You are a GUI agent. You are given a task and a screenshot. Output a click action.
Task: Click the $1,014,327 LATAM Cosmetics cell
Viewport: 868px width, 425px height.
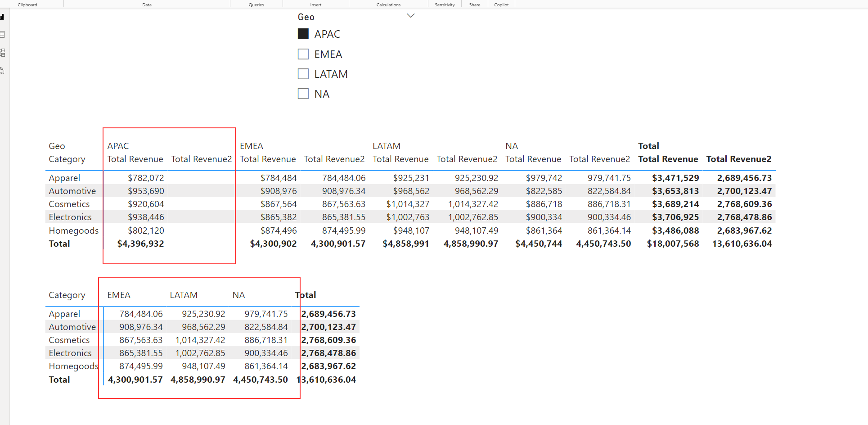[x=408, y=204]
